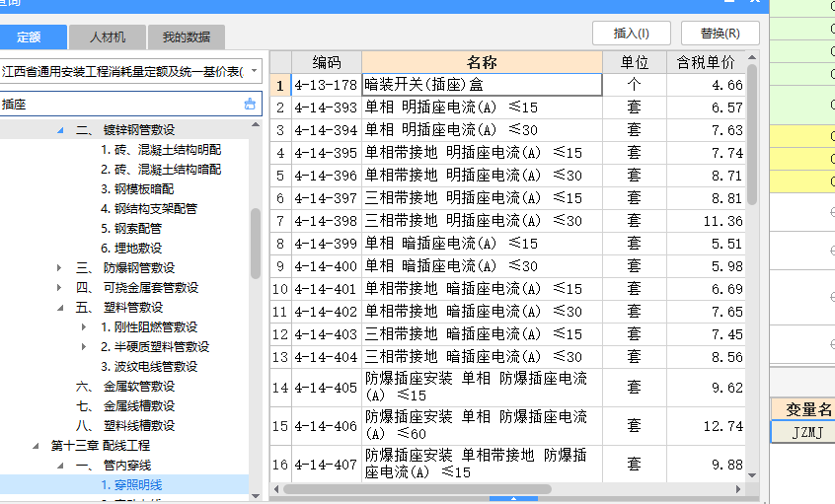Select code cell 4-14-394
Screen dimensions: 835x504
coord(327,130)
